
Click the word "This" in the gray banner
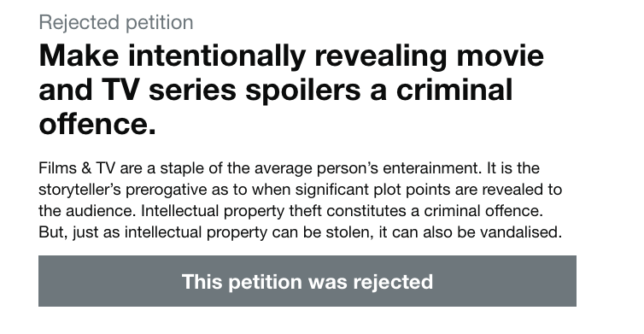[202, 282]
